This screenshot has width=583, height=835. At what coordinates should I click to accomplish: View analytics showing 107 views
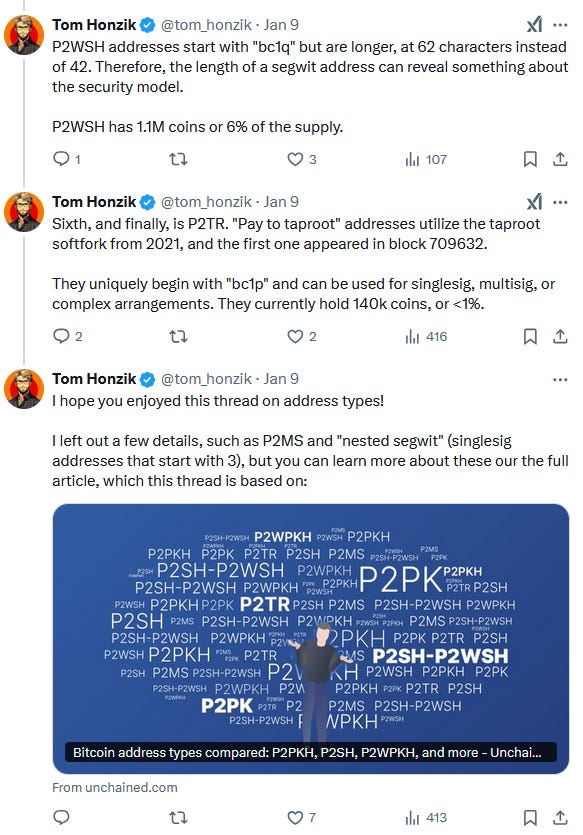(425, 159)
